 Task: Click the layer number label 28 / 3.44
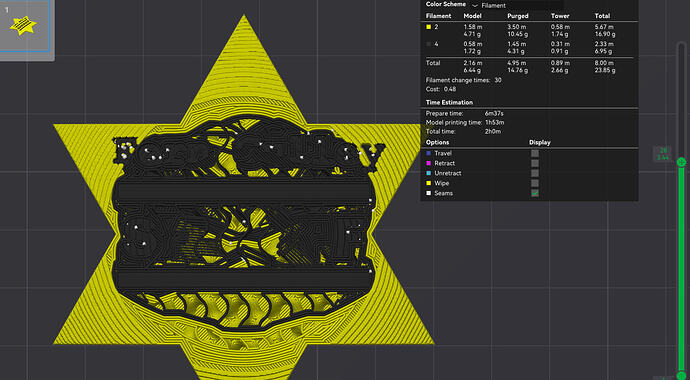pyautogui.click(x=663, y=154)
